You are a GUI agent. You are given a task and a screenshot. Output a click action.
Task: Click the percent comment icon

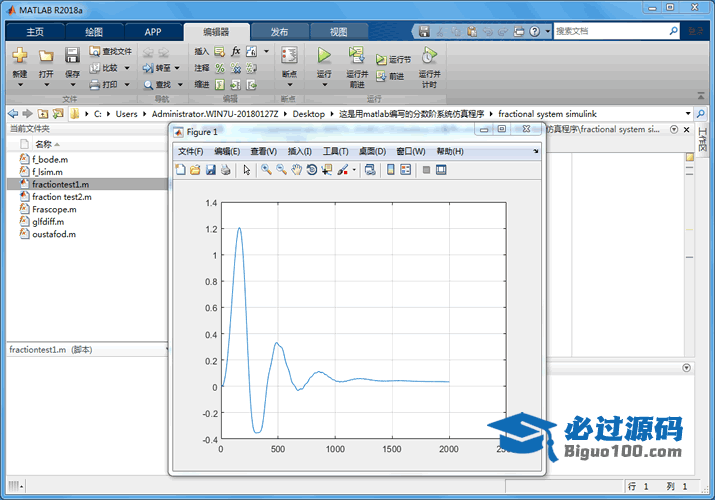pyautogui.click(x=220, y=68)
